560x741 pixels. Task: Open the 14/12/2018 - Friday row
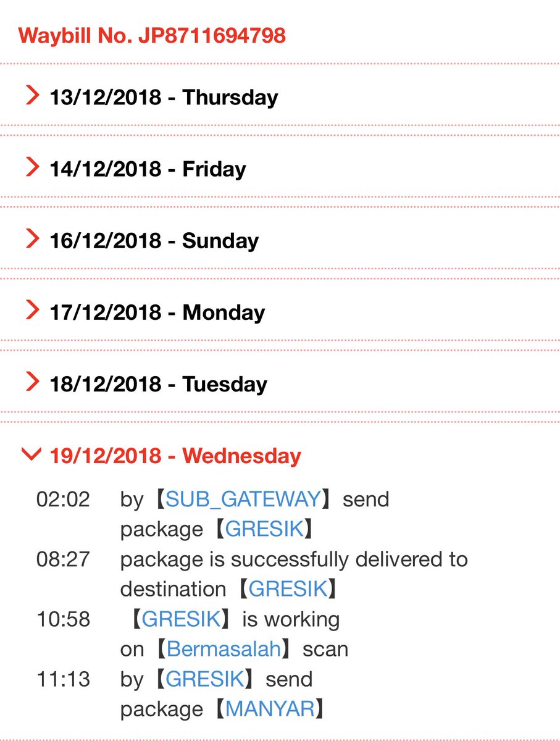tap(280, 169)
